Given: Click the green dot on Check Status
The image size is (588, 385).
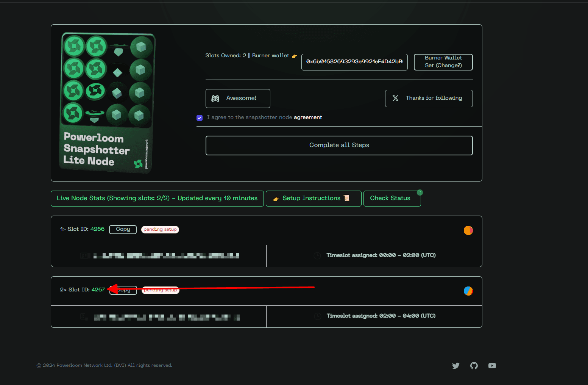Looking at the screenshot, I should click(420, 192).
